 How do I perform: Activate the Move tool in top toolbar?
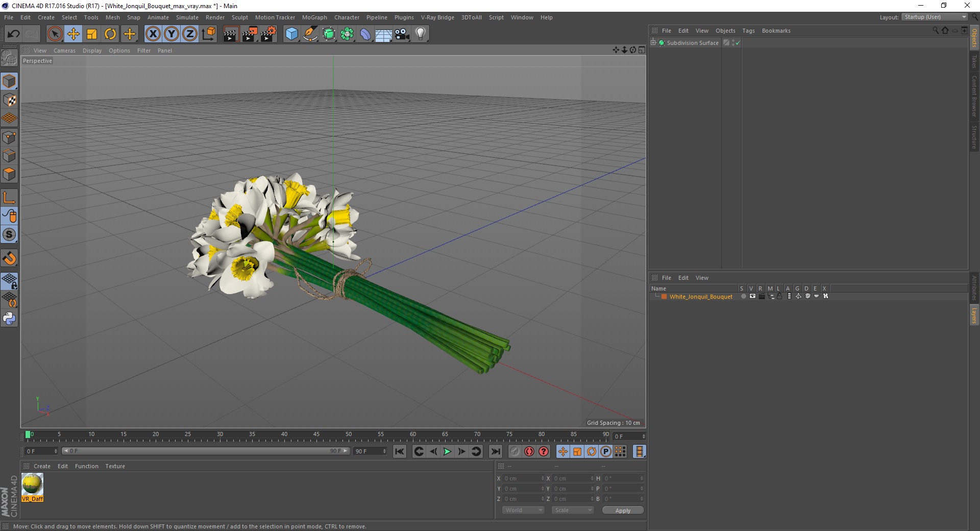click(x=73, y=34)
